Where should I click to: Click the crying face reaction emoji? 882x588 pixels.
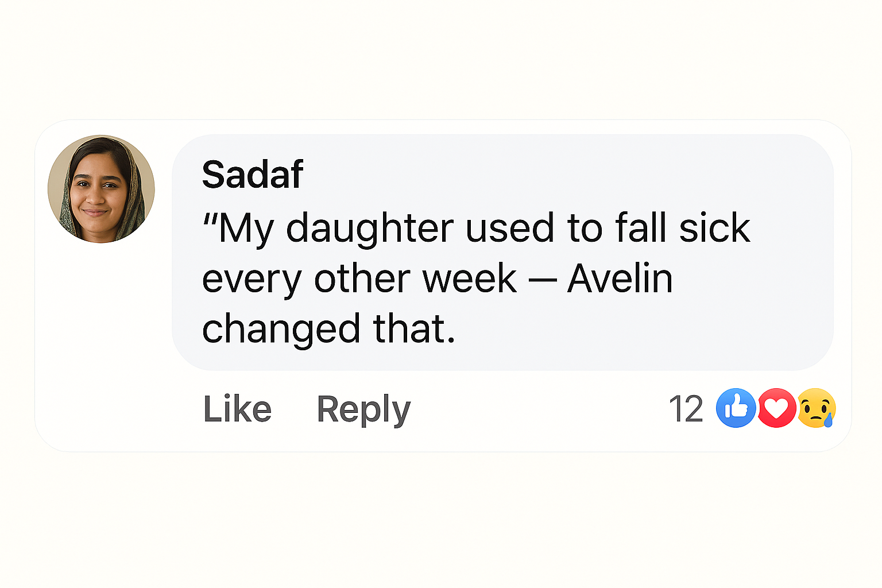[x=816, y=408]
